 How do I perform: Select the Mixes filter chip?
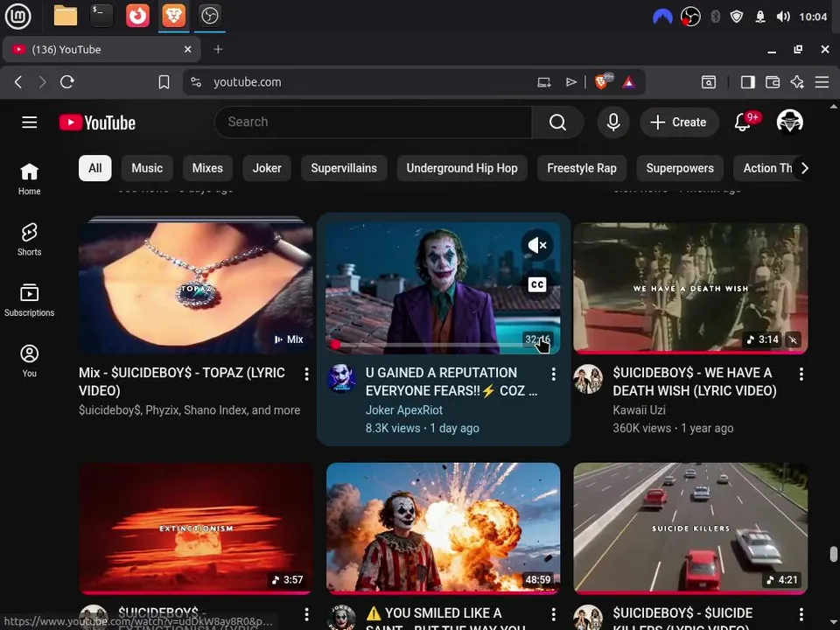207,168
